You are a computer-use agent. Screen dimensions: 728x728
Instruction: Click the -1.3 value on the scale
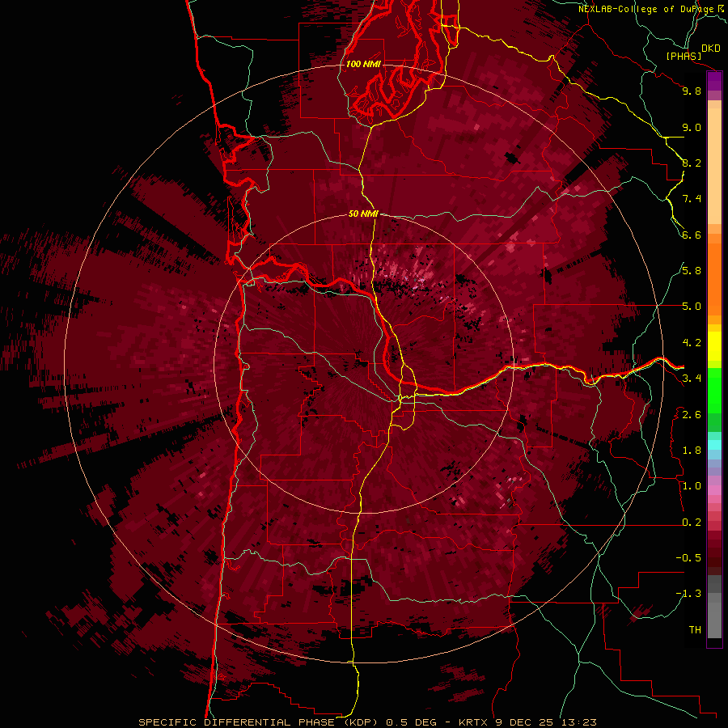(x=688, y=594)
